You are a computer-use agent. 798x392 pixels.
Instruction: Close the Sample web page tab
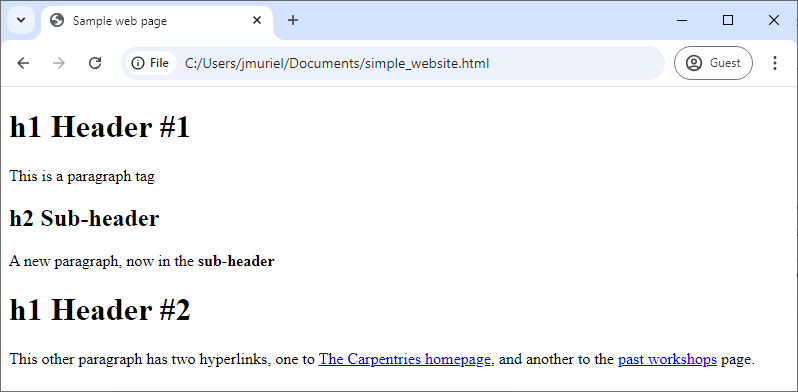click(257, 20)
